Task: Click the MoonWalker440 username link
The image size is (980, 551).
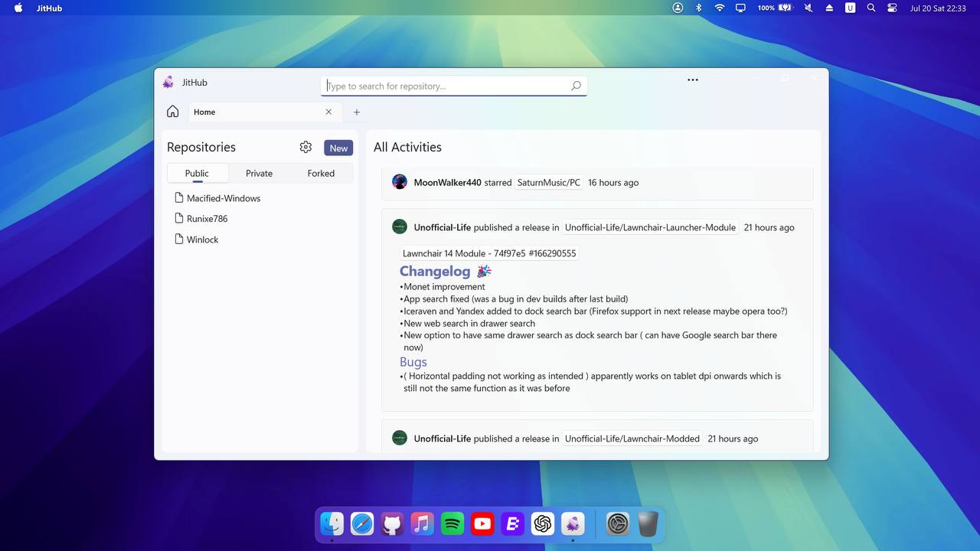Action: pos(448,183)
